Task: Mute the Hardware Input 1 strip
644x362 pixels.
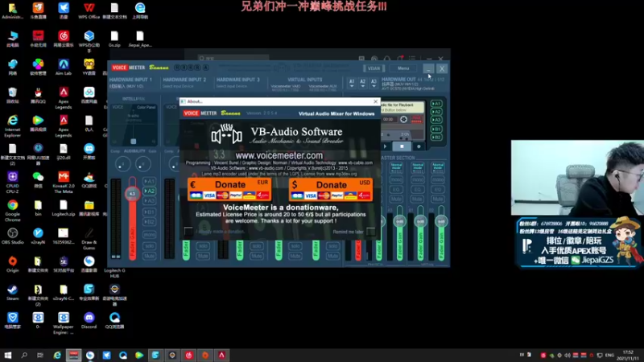Action: (149, 256)
